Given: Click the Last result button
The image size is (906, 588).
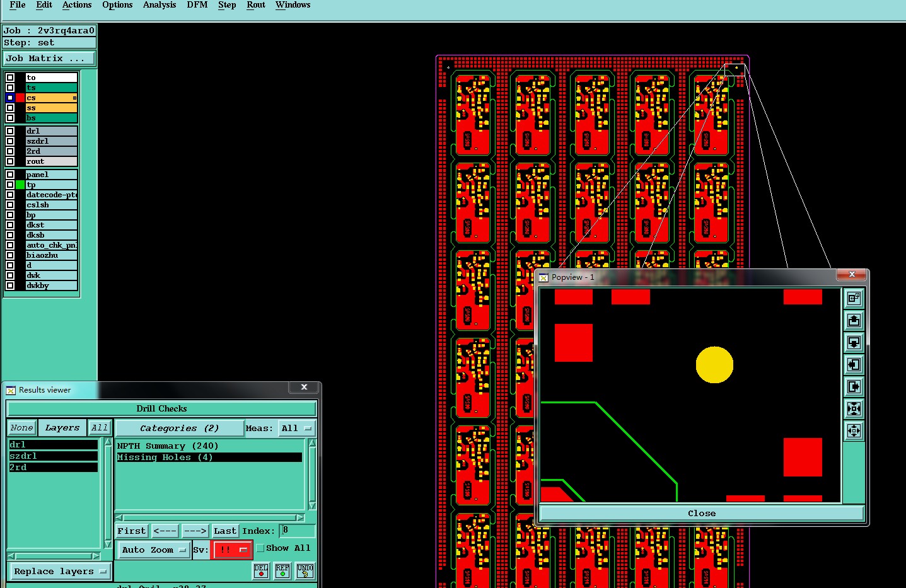Looking at the screenshot, I should (x=225, y=531).
